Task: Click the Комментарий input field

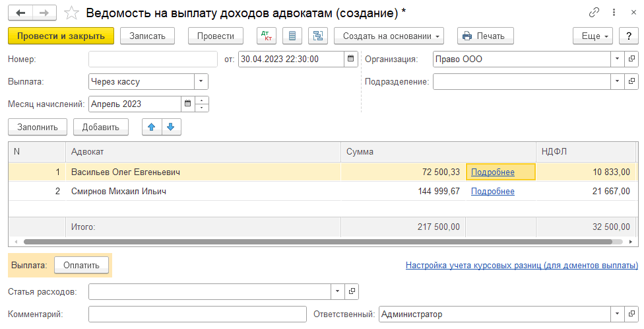Action: pos(197,314)
